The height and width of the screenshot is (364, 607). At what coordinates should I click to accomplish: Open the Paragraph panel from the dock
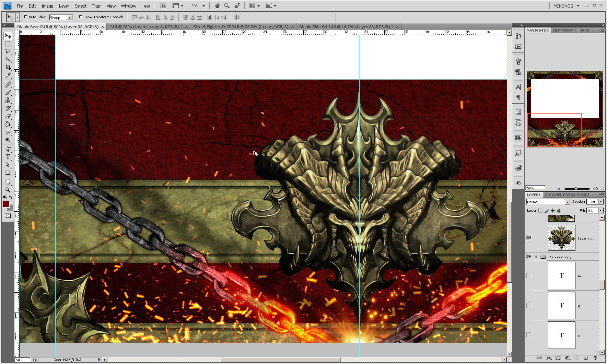click(x=518, y=97)
